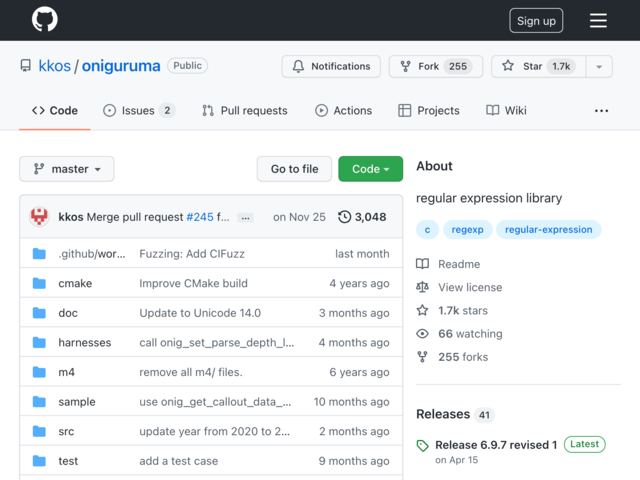Open the master branch dropdown
Viewport: 640px width, 480px height.
[67, 169]
